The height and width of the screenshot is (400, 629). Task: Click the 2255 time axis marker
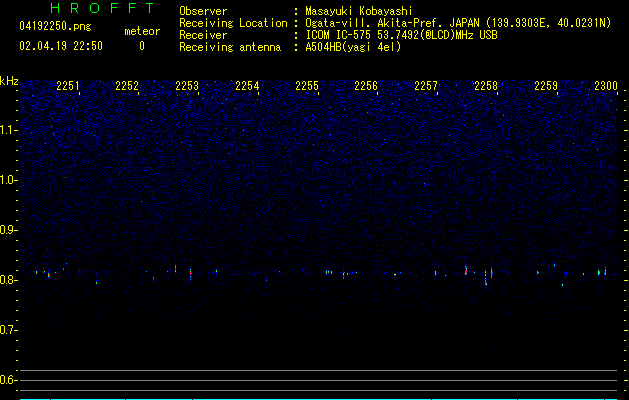tap(307, 86)
